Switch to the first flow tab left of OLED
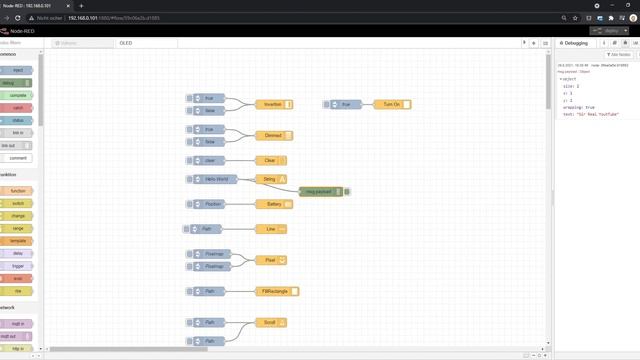The height and width of the screenshot is (360, 640). click(x=83, y=43)
